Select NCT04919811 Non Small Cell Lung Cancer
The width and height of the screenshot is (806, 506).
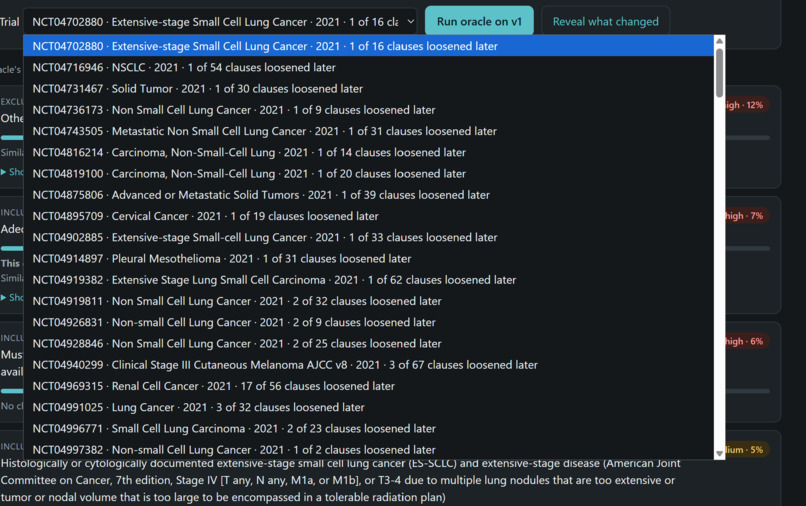[x=369, y=301]
